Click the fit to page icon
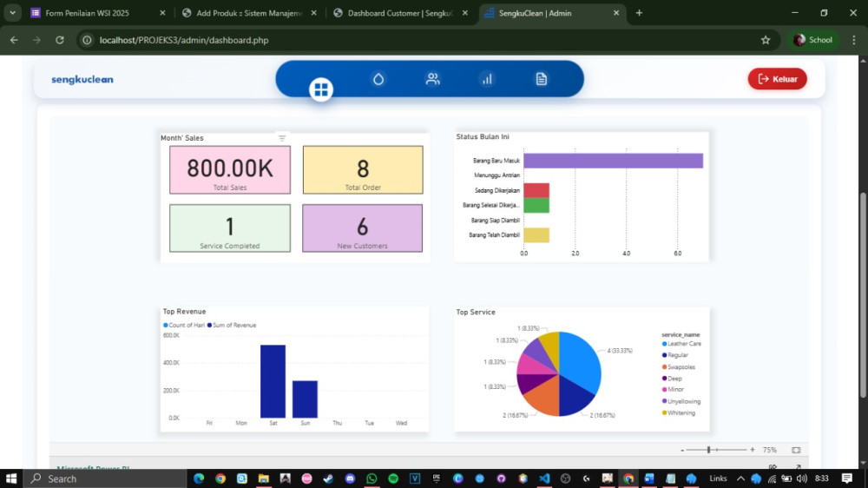Viewport: 868px width, 488px height. (x=796, y=450)
